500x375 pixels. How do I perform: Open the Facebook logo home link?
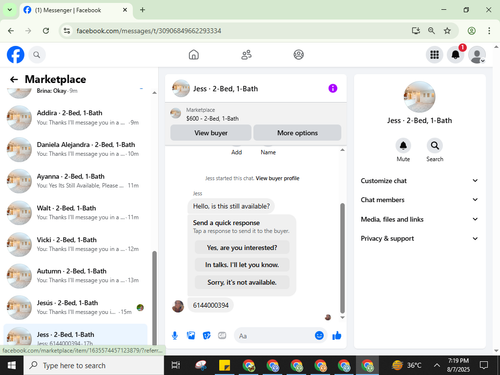(x=15, y=55)
